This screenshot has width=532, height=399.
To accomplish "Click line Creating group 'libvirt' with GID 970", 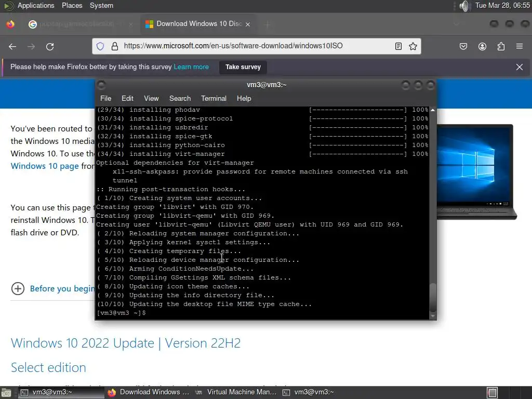I will (175, 207).
